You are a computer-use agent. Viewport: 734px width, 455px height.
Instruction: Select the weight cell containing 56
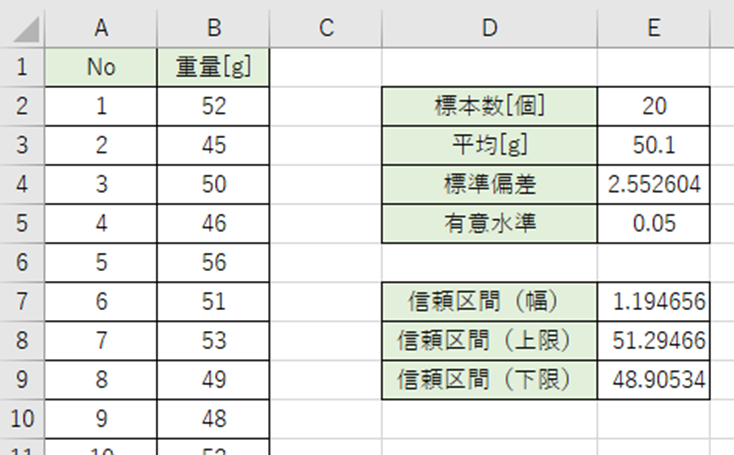213,263
